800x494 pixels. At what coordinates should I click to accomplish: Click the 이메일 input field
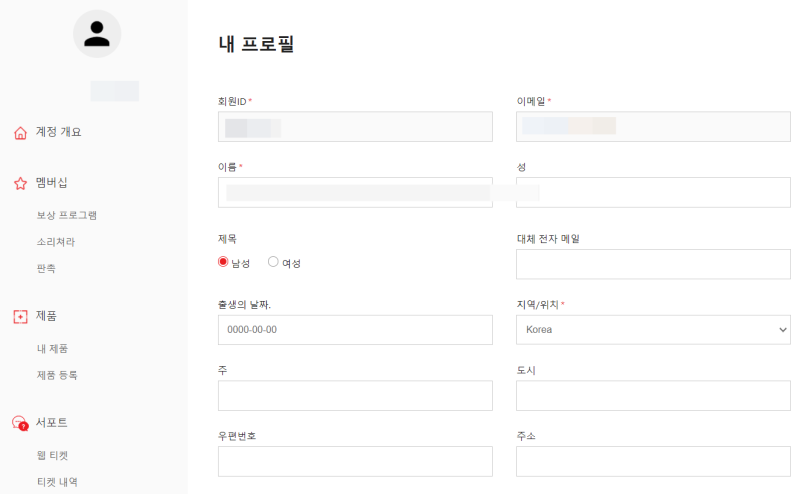click(653, 127)
